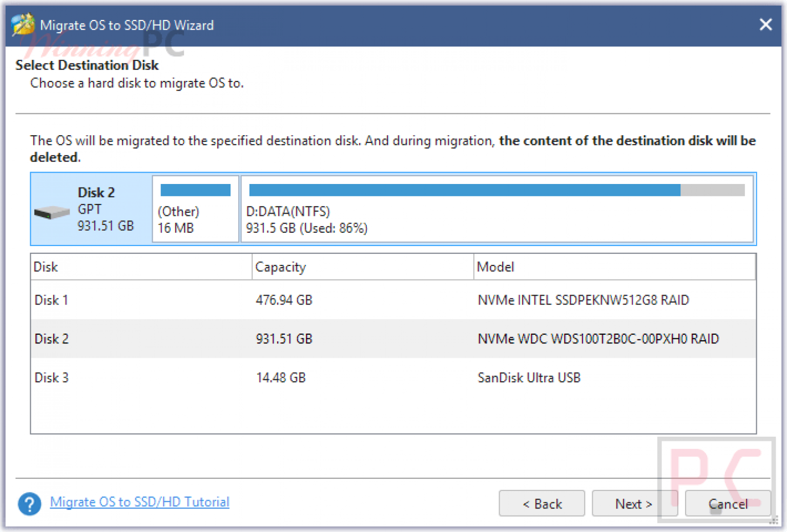Open the Migrate OS to SSD/HD Tutorial link
The width and height of the screenshot is (787, 532).
point(139,502)
